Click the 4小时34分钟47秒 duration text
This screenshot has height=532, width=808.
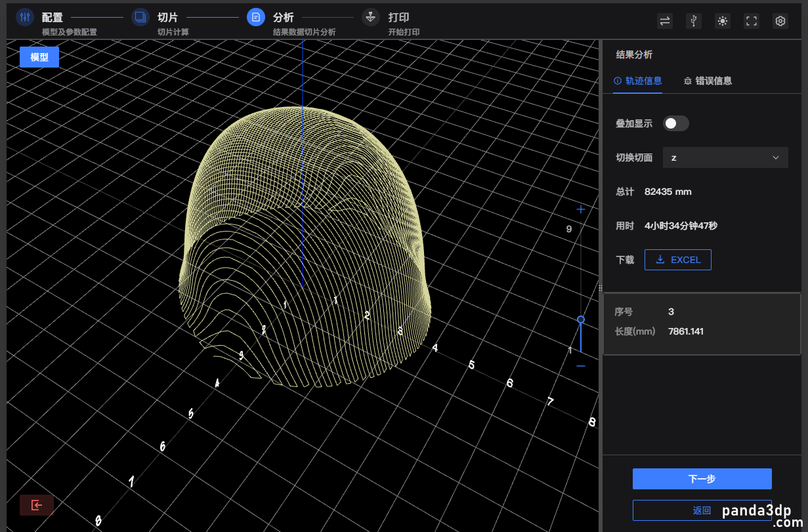point(681,226)
